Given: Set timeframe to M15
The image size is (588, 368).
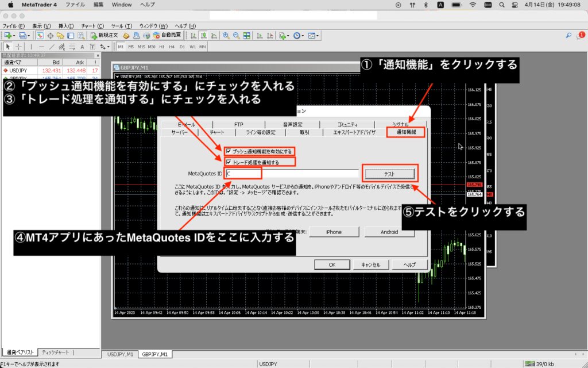Looking at the screenshot, I should coord(141,47).
